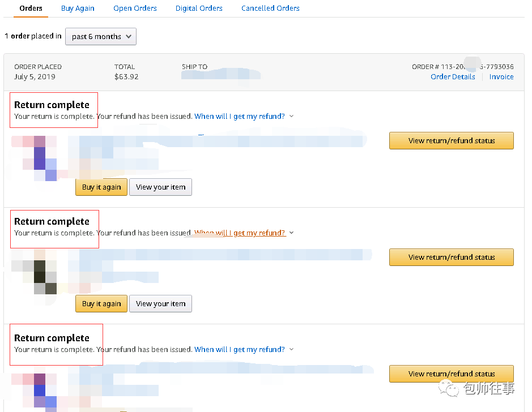This screenshot has height=412, width=532.
Task: Expand chevron beside second refund question
Action: [292, 233]
